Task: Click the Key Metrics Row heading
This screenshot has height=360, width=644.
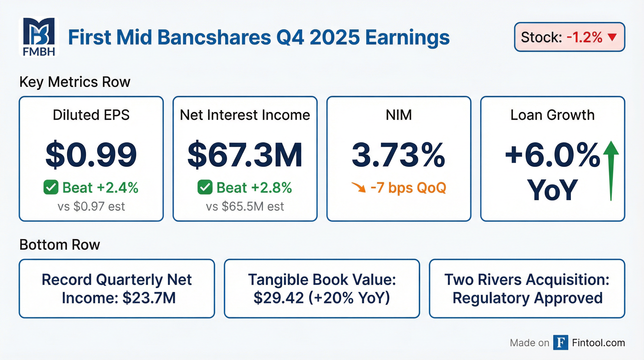Action: (75, 82)
